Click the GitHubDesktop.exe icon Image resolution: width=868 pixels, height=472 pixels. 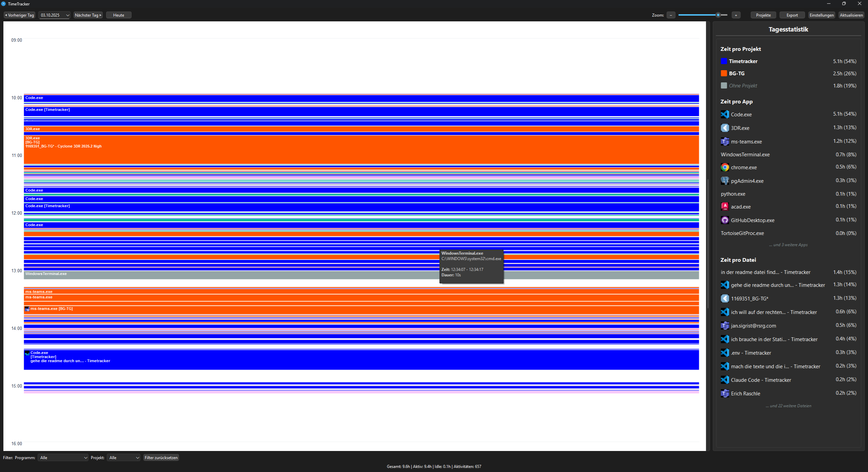[x=725, y=220]
